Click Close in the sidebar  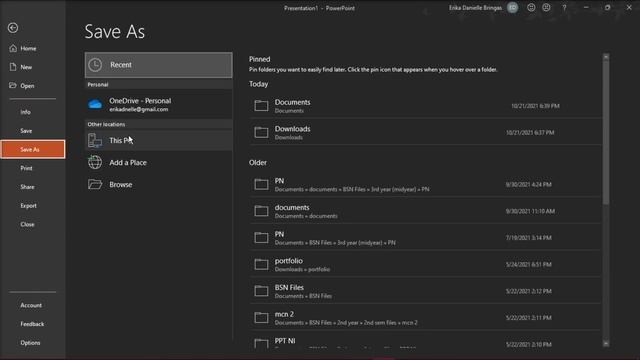pos(33,224)
